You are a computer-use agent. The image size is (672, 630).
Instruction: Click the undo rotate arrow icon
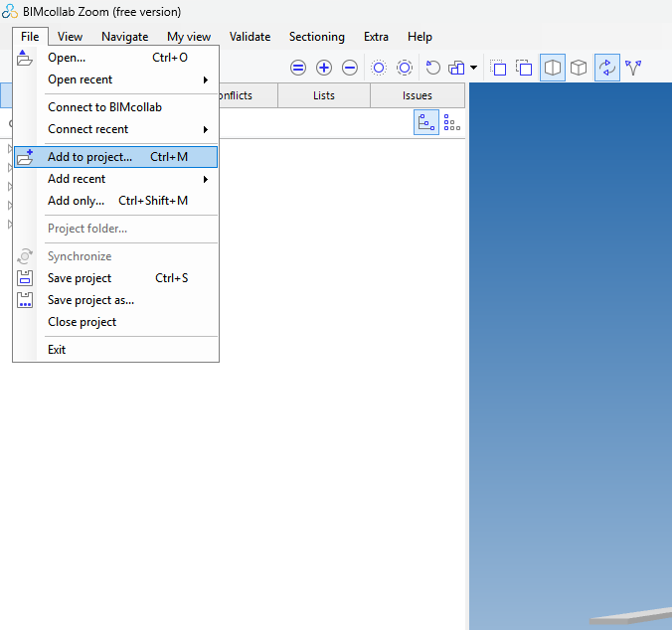coord(432,68)
